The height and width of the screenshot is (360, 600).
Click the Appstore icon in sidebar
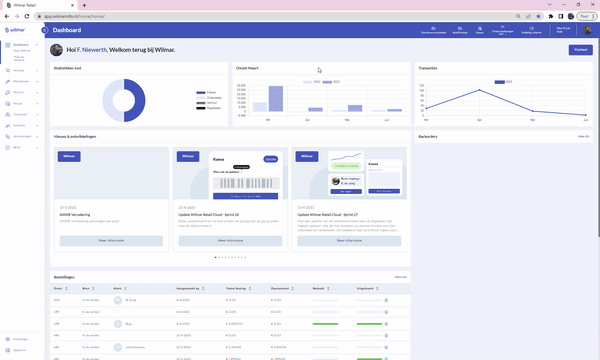click(x=8, y=350)
